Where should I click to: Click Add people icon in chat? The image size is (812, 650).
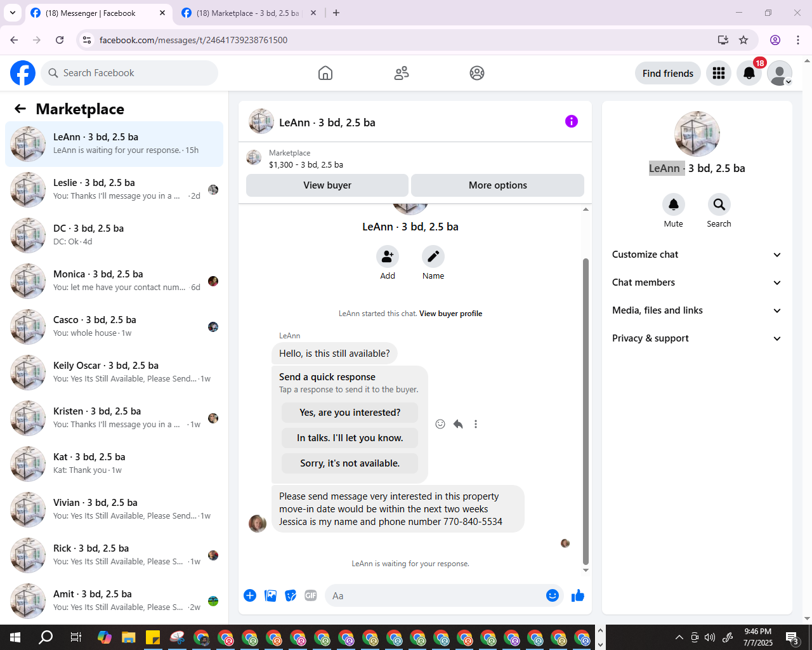pyautogui.click(x=388, y=256)
